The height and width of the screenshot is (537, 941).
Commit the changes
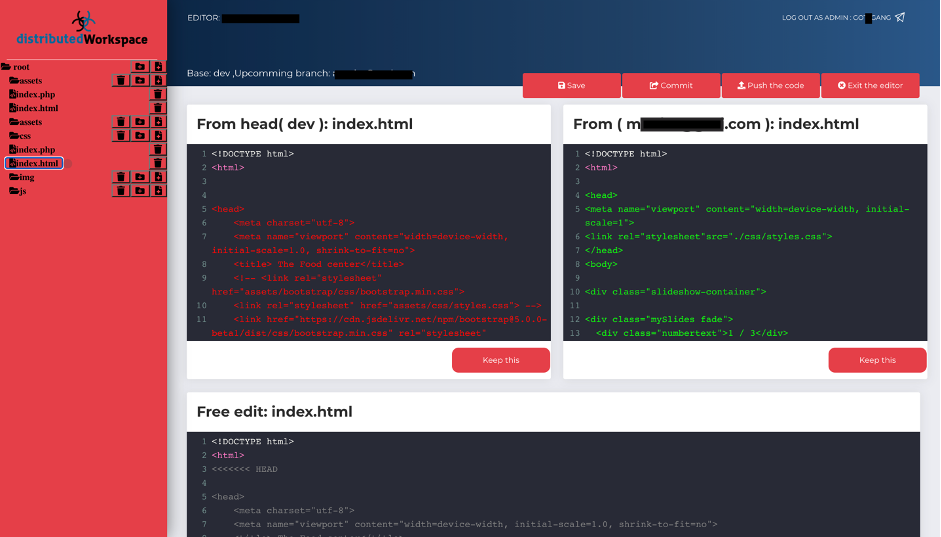[671, 86]
